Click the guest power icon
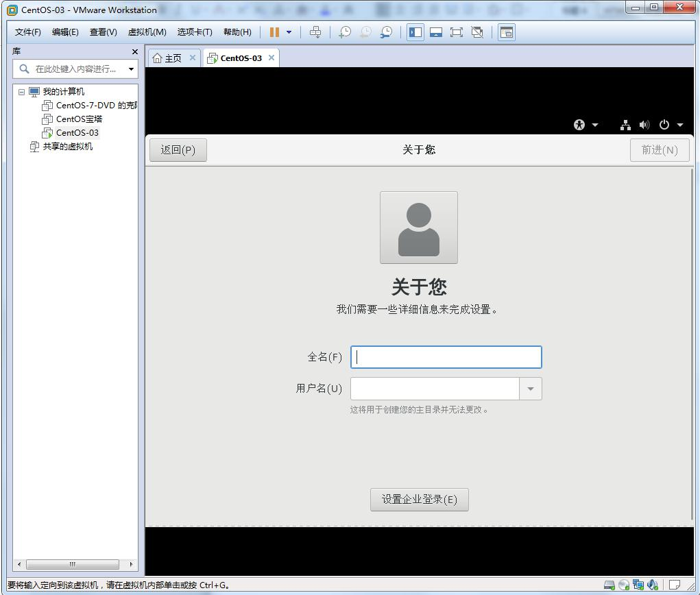The image size is (700, 595). click(664, 125)
